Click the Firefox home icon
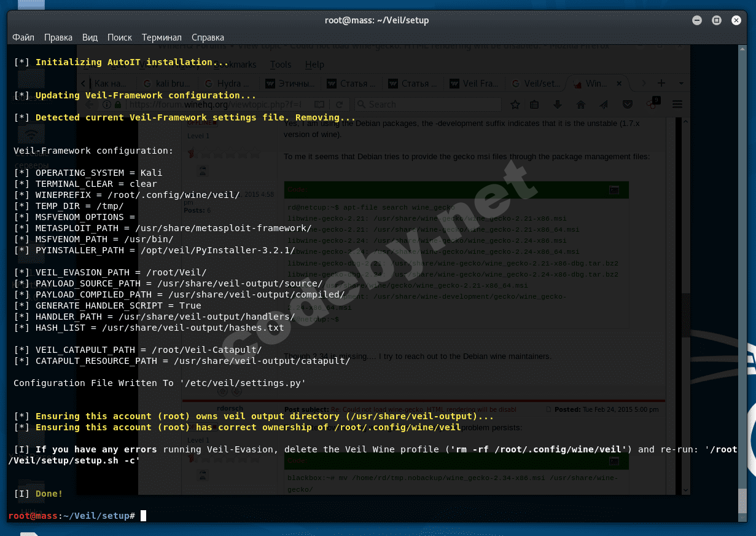This screenshot has height=536, width=756. pos(580,104)
